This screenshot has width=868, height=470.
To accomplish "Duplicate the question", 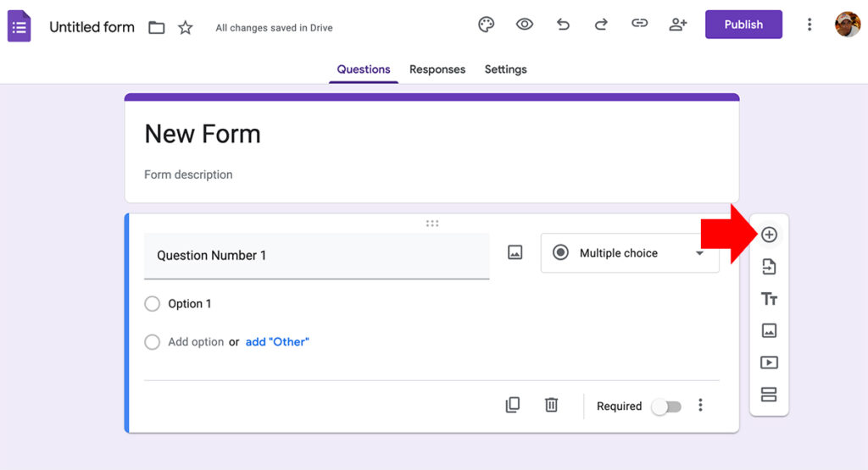I will click(513, 405).
